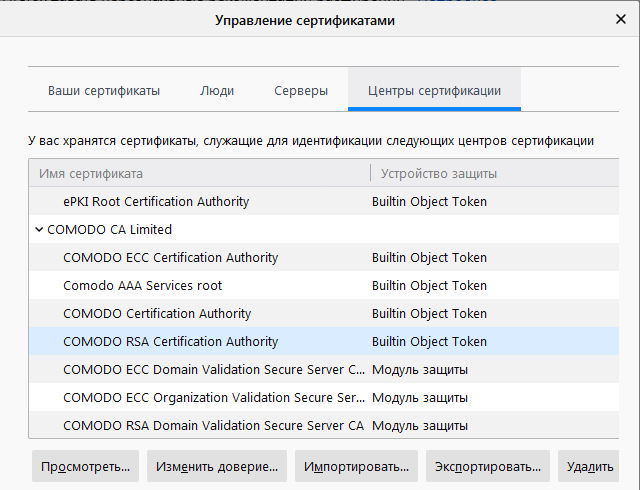
Task: Switch to the Ваши сертификаты tab
Action: tap(104, 91)
